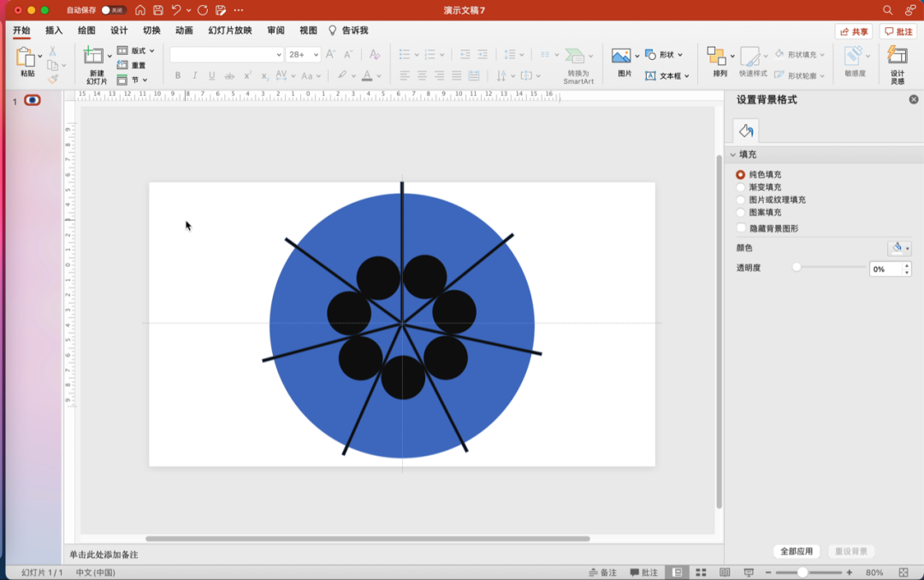Image resolution: width=924 pixels, height=580 pixels.
Task: Click the Cut scissors icon
Action: (x=52, y=51)
